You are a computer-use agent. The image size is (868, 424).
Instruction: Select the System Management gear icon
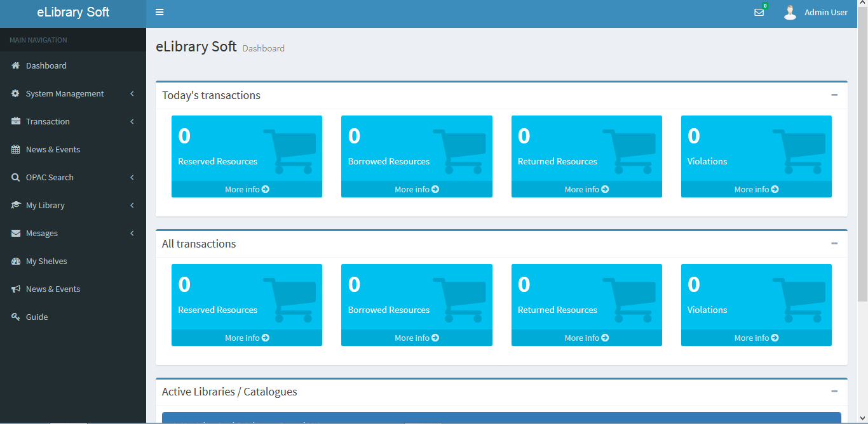15,93
